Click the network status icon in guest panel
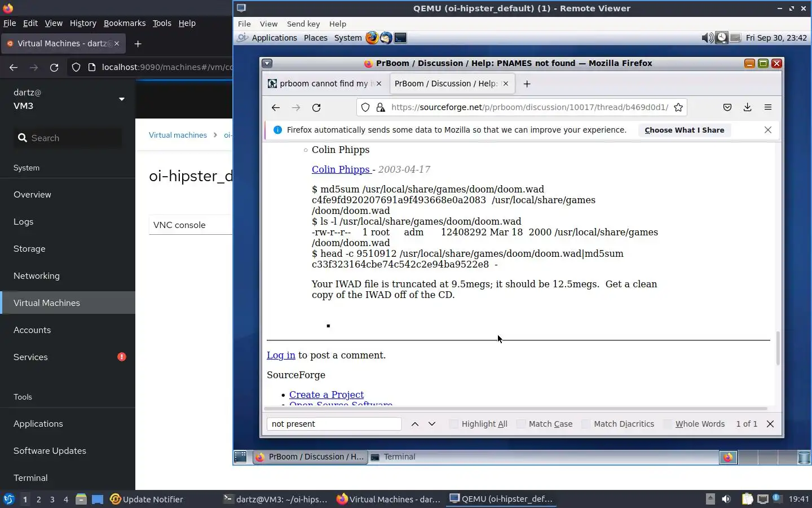The width and height of the screenshot is (812, 508). point(735,38)
